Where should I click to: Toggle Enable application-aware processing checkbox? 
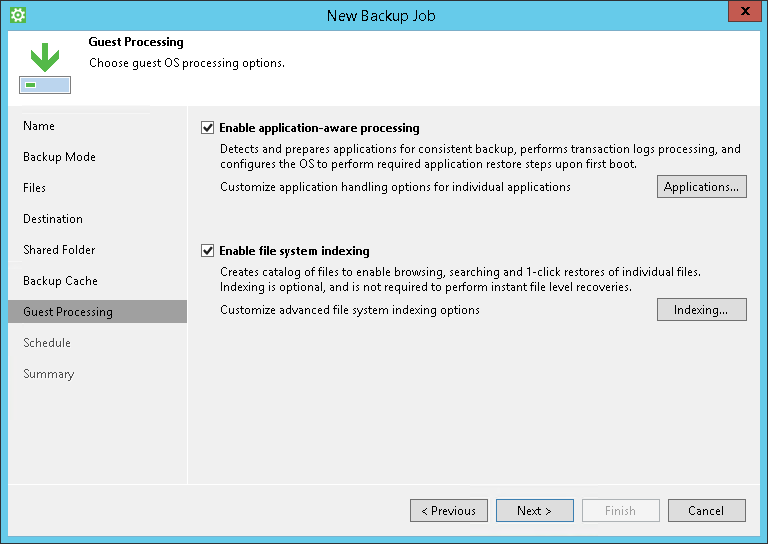point(208,128)
